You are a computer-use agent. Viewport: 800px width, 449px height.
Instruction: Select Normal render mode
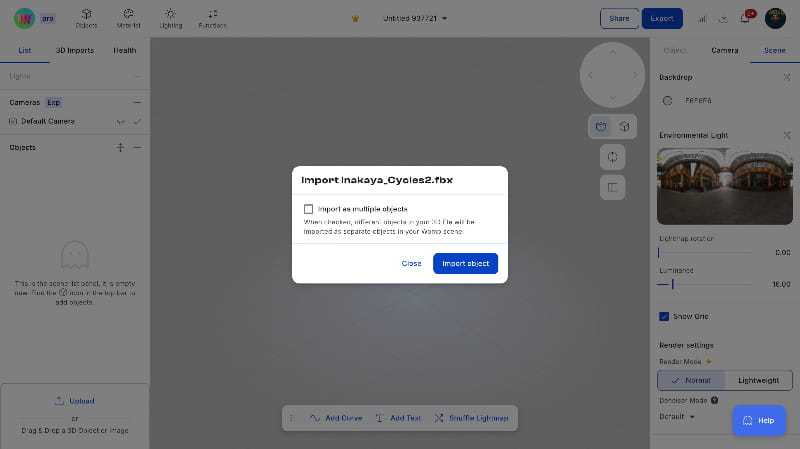691,380
